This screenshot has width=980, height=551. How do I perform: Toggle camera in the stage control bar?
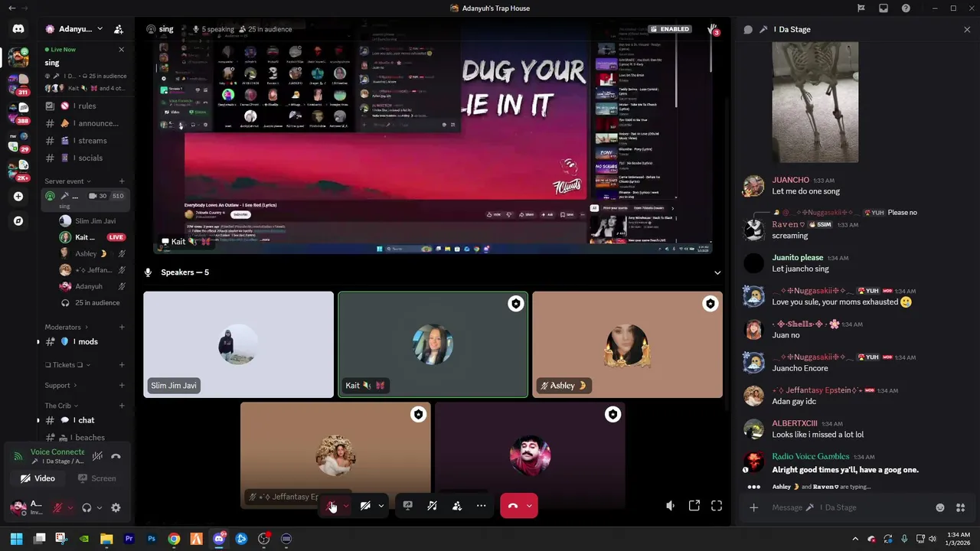[x=365, y=506]
